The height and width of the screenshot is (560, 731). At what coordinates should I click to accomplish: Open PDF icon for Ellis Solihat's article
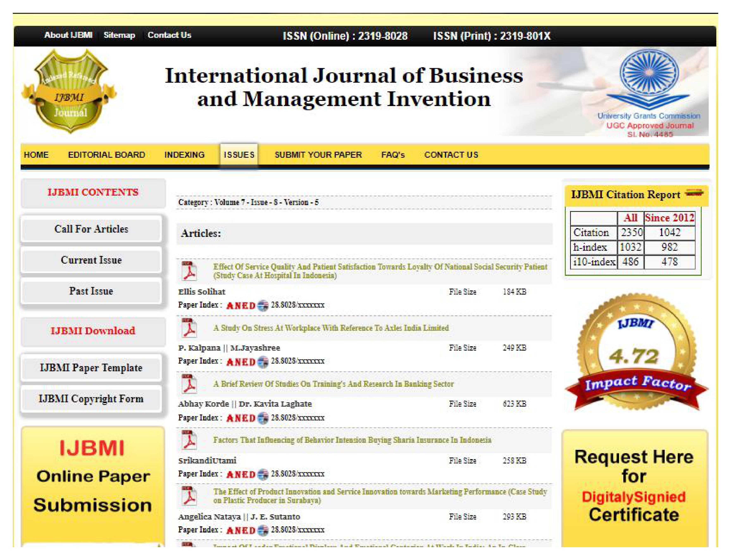click(189, 271)
